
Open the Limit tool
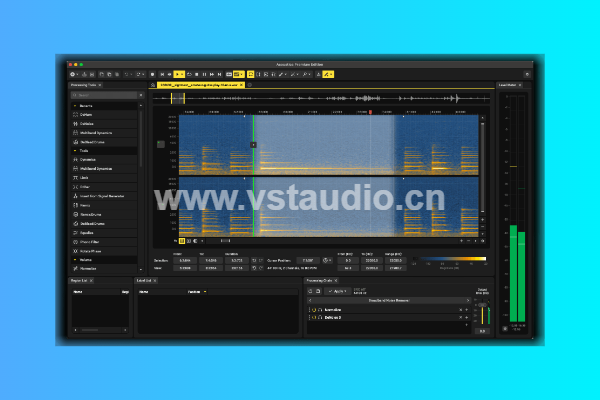click(104, 178)
